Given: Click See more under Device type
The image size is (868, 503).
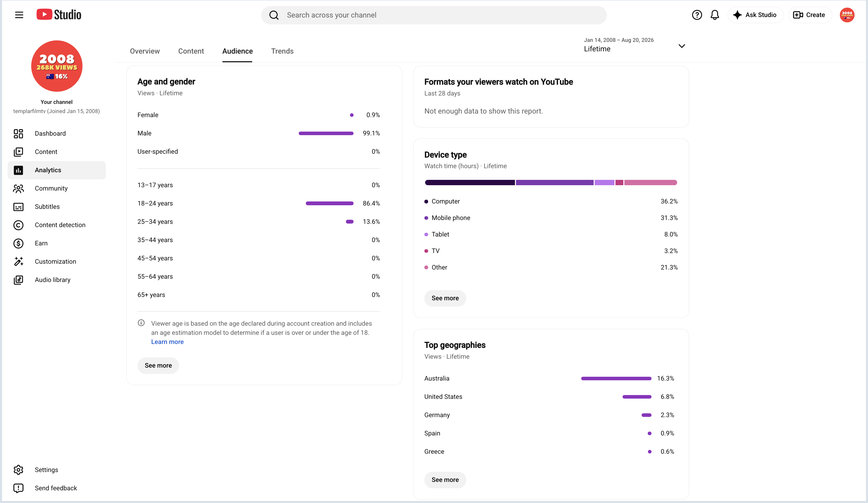Looking at the screenshot, I should (x=445, y=298).
